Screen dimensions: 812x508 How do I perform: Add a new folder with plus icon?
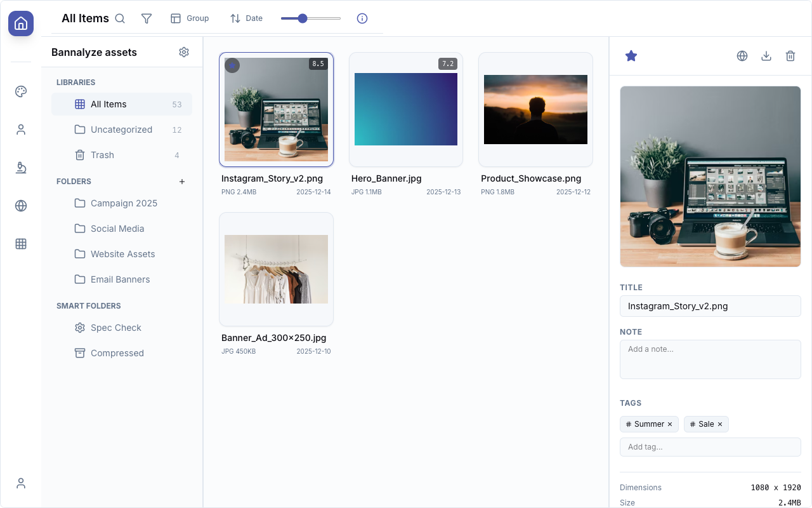(x=182, y=182)
